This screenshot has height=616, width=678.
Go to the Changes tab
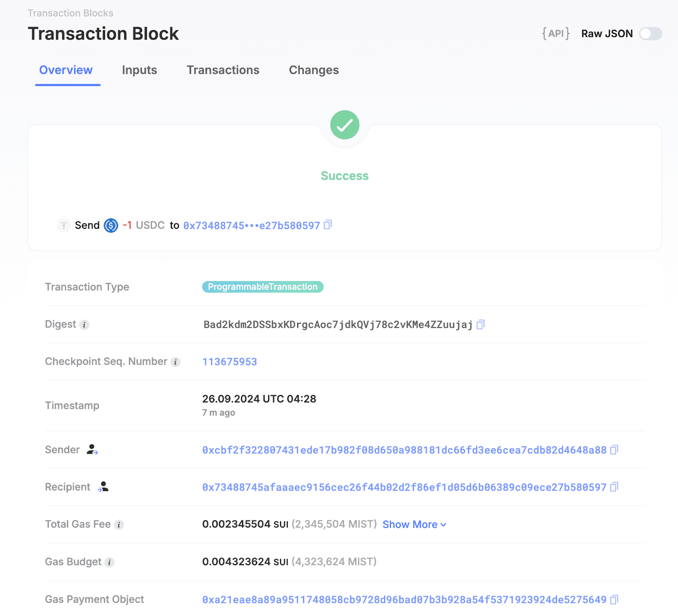coord(314,70)
